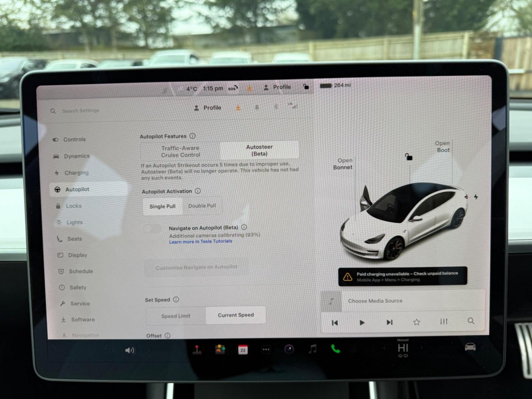Go to Service settings

pos(75,304)
